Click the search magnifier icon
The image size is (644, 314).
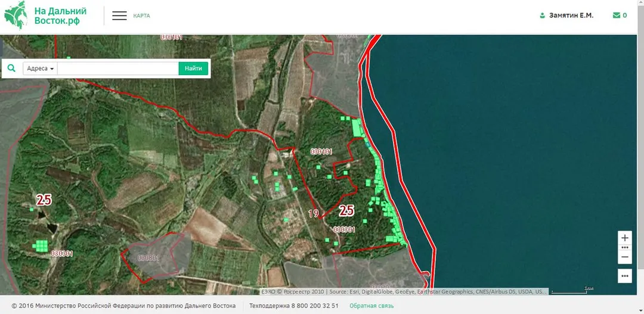point(11,68)
